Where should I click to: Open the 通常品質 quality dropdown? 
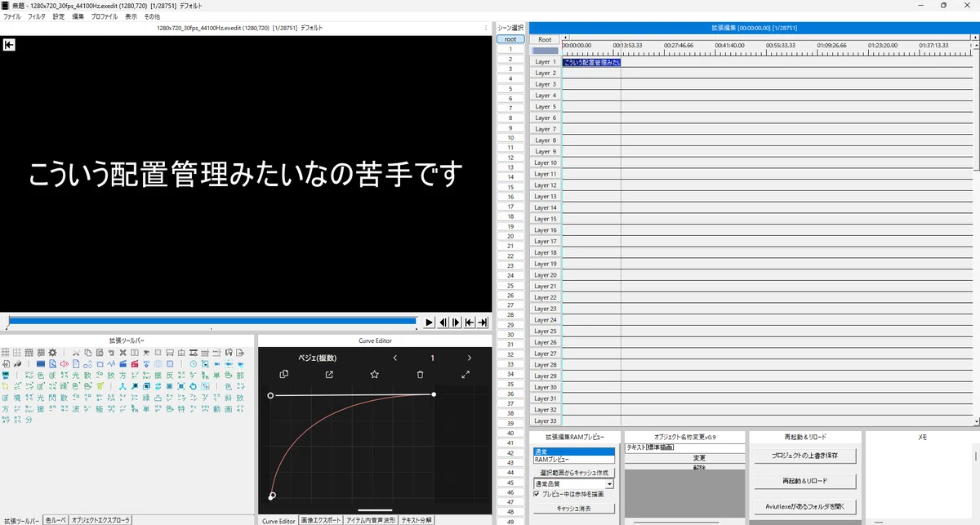click(x=572, y=484)
